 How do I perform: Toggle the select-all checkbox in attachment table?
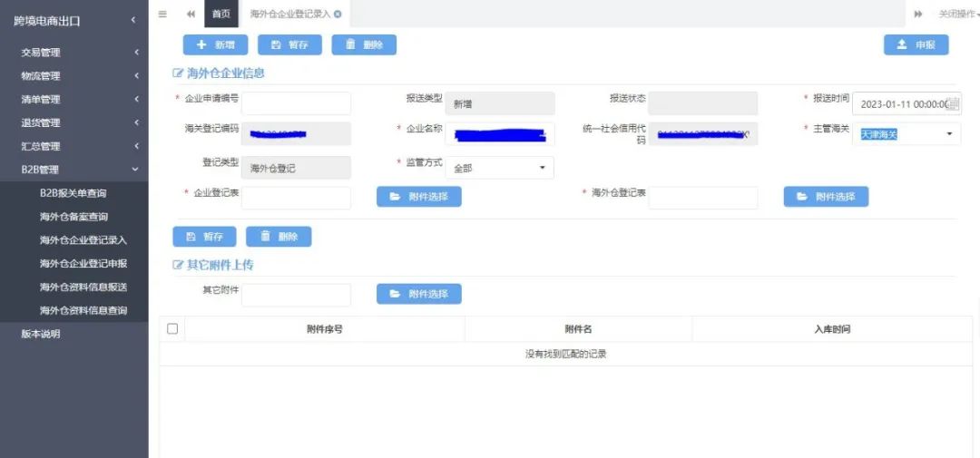point(172,328)
